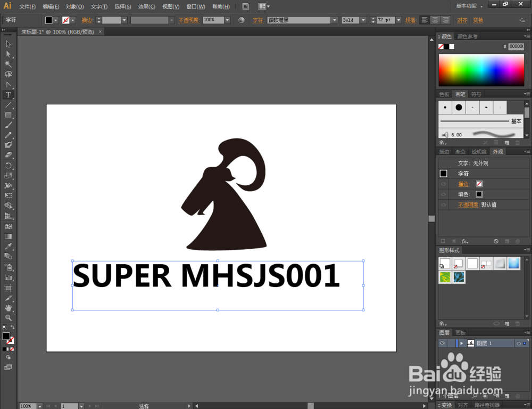Viewport: 532px width, 409px height.
Task: Open the 窗口(W) menu
Action: click(x=196, y=6)
